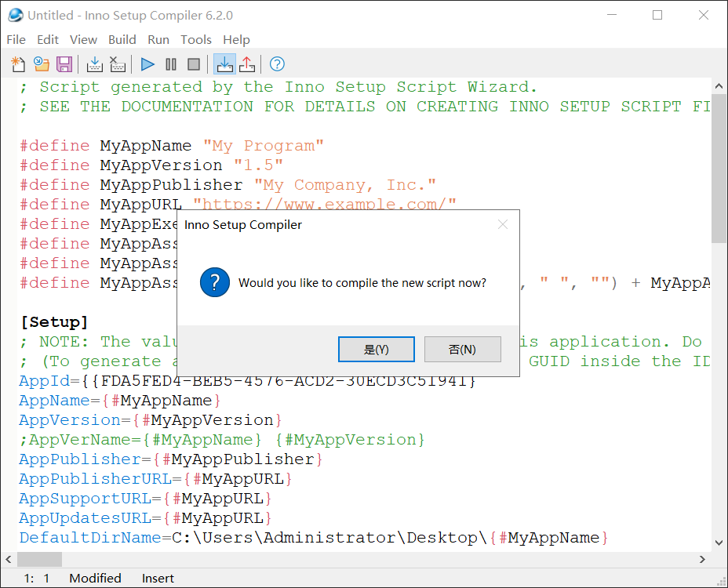Image resolution: width=728 pixels, height=588 pixels.
Task: Close the main Inno Setup Compiler window
Action: pyautogui.click(x=704, y=15)
